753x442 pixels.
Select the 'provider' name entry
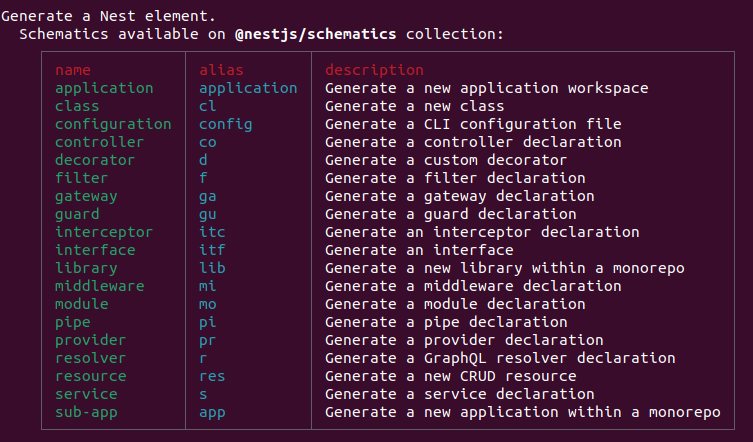click(90, 340)
